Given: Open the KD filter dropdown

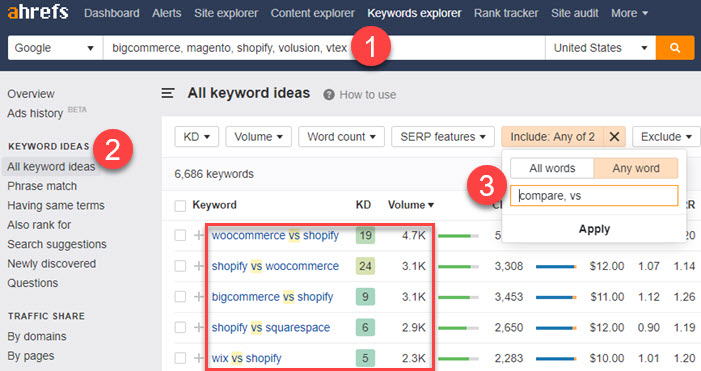Looking at the screenshot, I should click(196, 137).
